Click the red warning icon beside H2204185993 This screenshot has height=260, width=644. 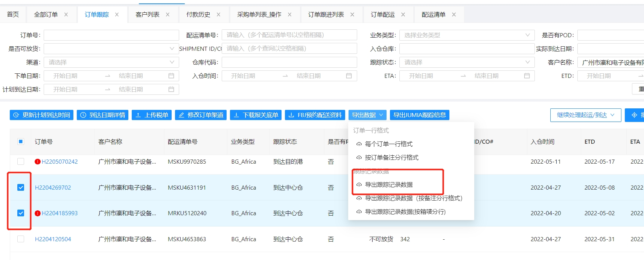point(38,213)
